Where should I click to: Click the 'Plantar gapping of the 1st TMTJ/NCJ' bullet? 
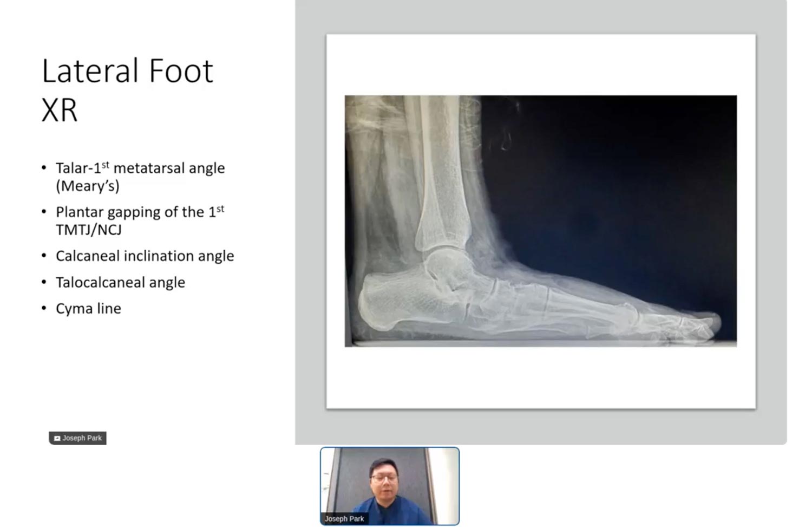pyautogui.click(x=140, y=220)
